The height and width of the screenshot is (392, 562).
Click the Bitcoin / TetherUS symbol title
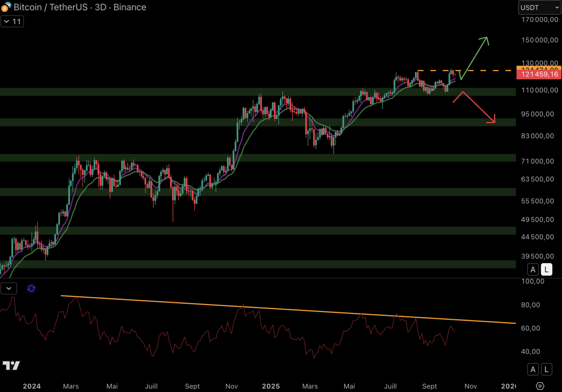80,7
